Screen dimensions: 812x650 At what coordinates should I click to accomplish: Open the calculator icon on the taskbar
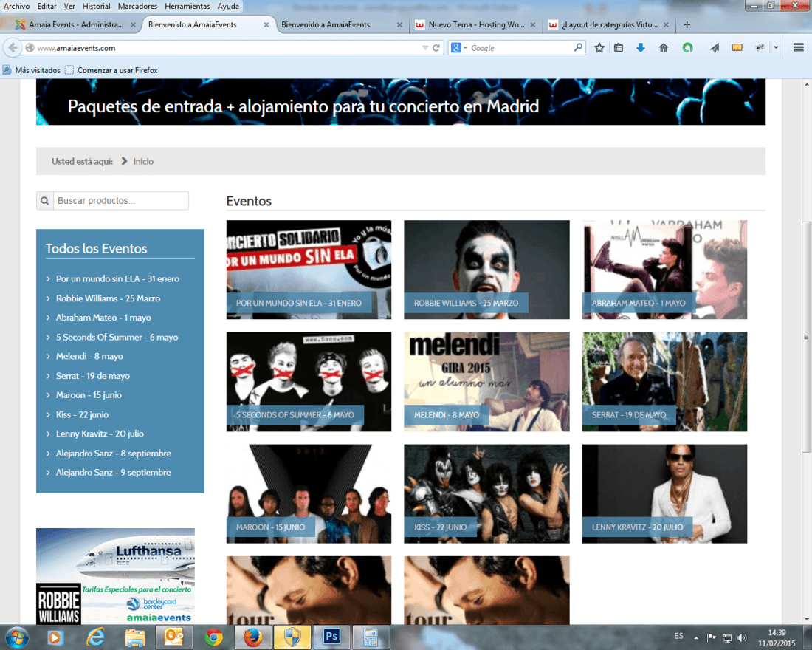(371, 637)
